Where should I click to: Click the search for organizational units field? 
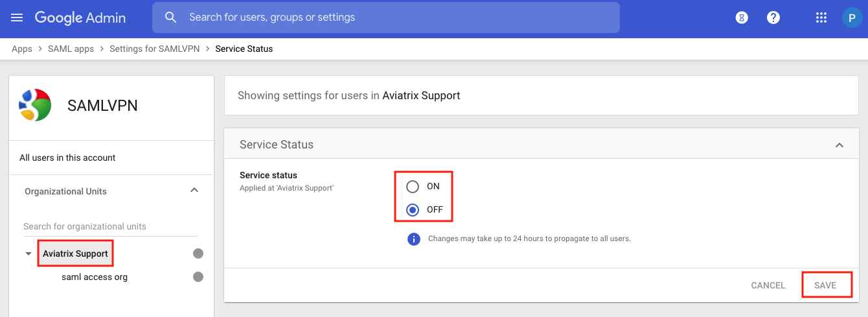pos(110,226)
